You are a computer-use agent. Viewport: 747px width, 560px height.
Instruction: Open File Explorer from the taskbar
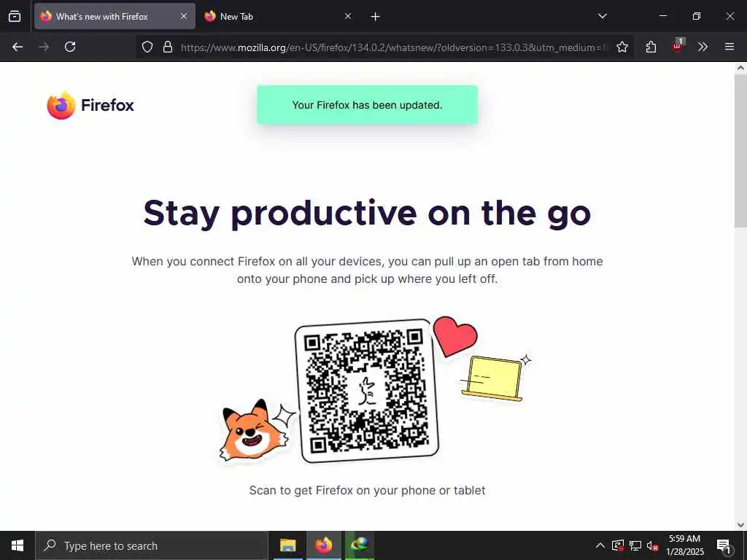287,545
